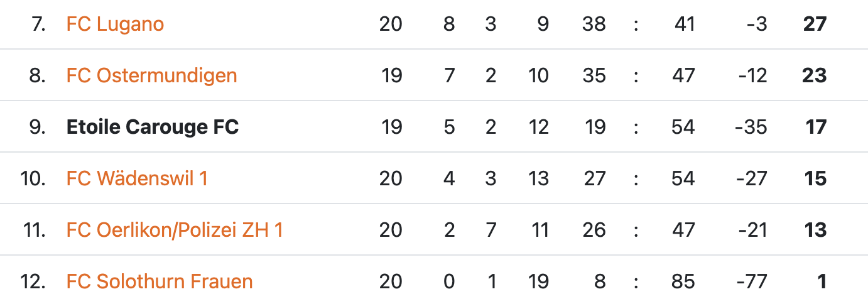Click FC Ostermundigen's 23 points value
868x304 pixels.
click(x=815, y=75)
